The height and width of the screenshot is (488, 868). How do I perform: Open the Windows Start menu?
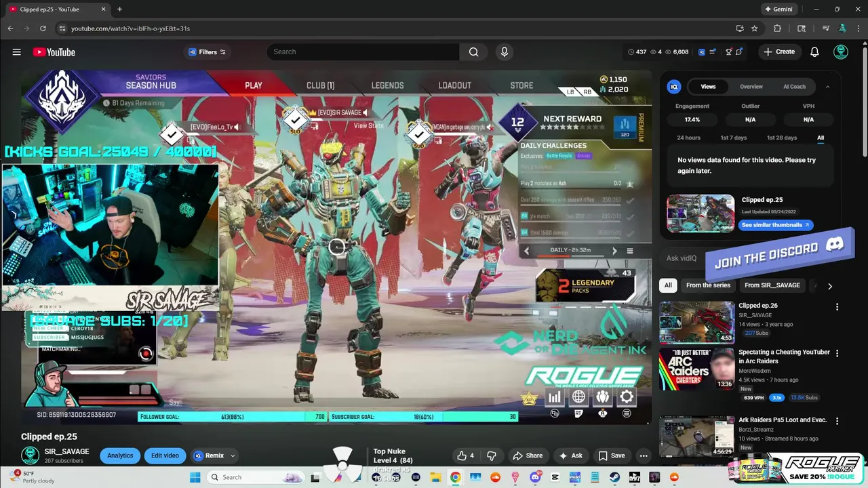[x=195, y=477]
